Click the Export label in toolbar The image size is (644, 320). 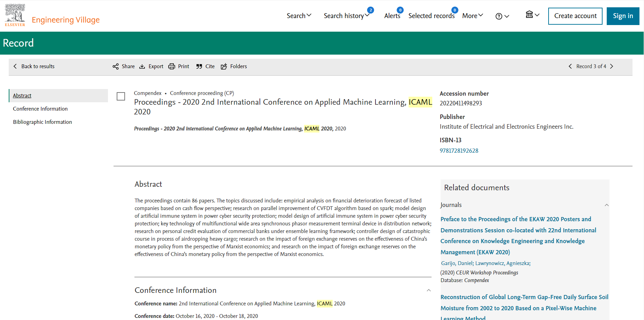(x=156, y=66)
